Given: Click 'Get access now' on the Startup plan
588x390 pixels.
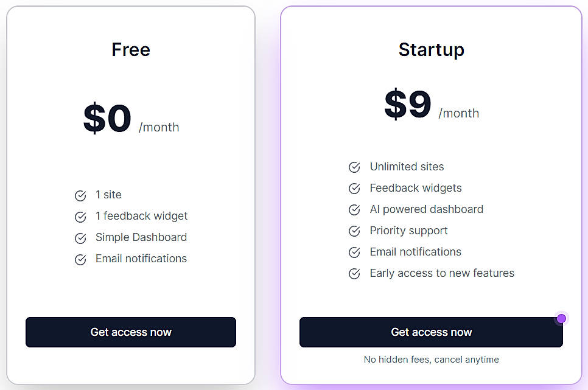Looking at the screenshot, I should pos(431,332).
